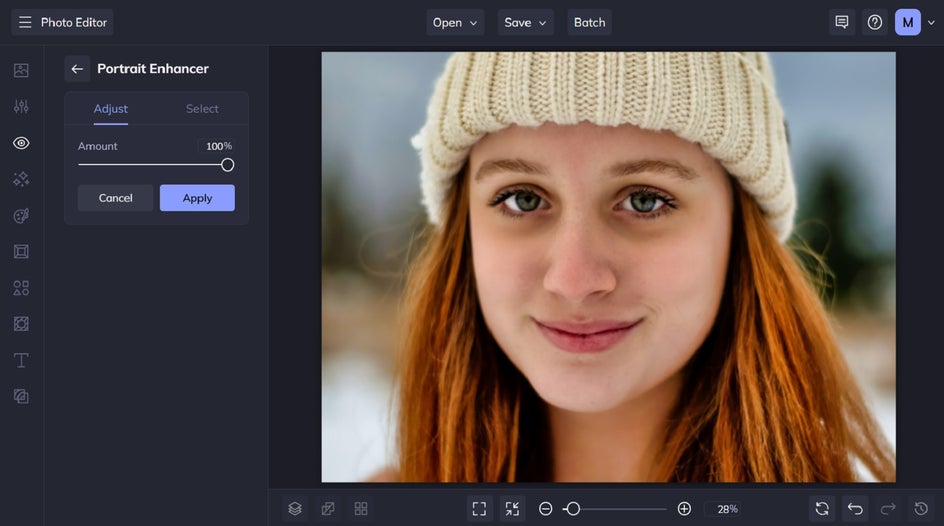The height and width of the screenshot is (526, 944).
Task: Click the zoom out minus icon
Action: [x=546, y=509]
